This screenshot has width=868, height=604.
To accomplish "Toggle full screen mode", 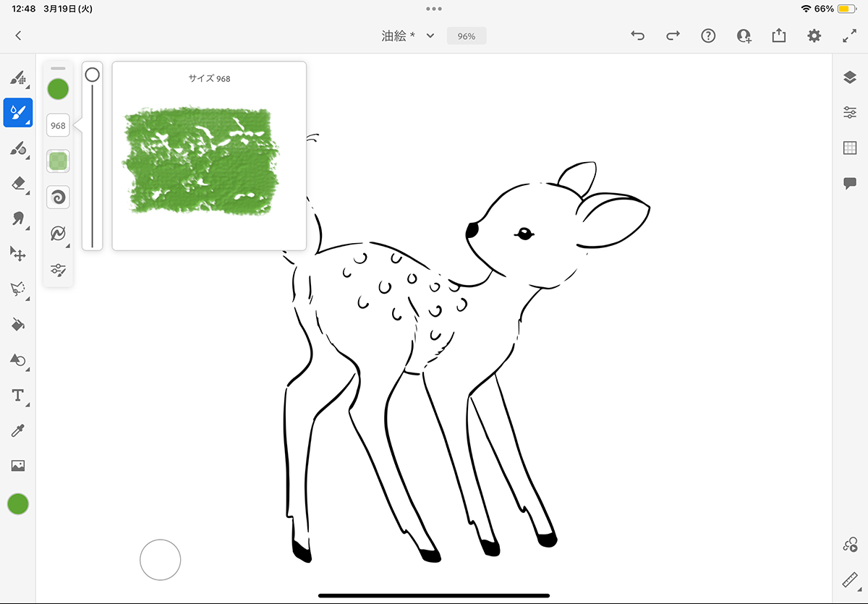I will [x=850, y=35].
